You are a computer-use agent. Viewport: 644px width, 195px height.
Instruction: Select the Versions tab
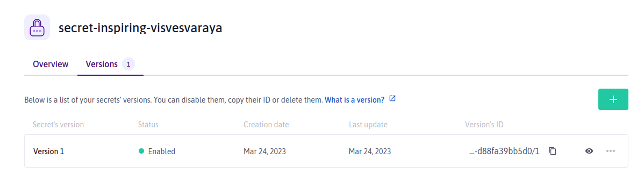(x=102, y=64)
